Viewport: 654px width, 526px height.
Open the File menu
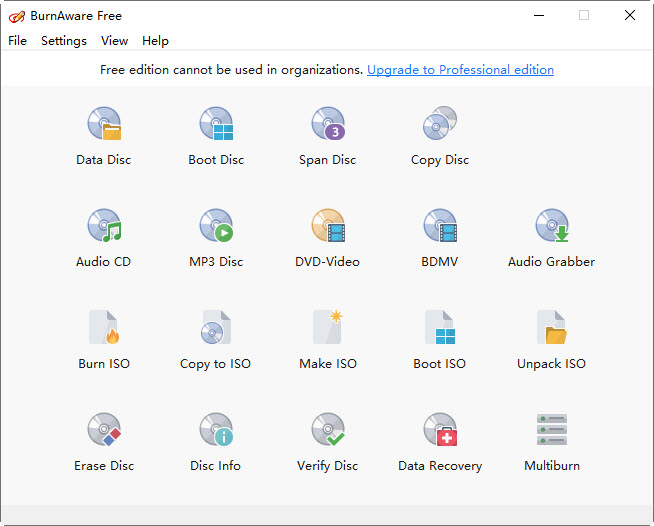tap(17, 41)
